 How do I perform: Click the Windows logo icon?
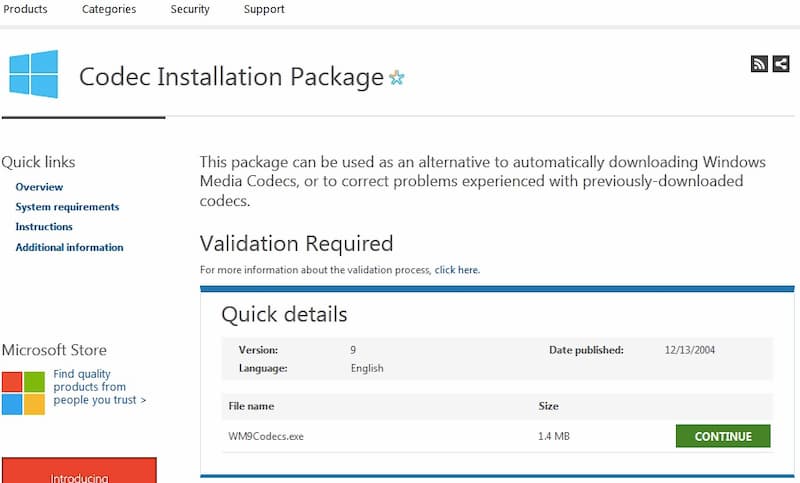[x=34, y=75]
